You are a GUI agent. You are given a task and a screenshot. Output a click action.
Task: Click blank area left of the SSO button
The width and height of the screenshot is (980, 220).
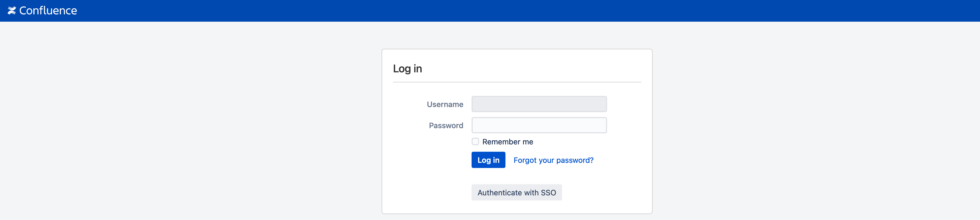[426, 193]
